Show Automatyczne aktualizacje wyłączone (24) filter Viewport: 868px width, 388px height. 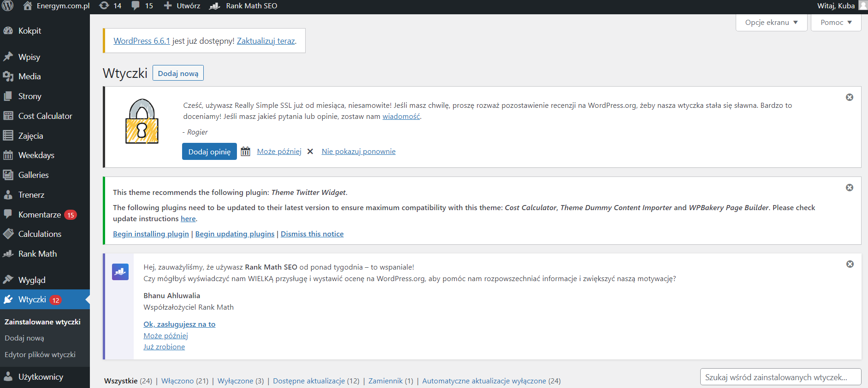click(x=491, y=381)
